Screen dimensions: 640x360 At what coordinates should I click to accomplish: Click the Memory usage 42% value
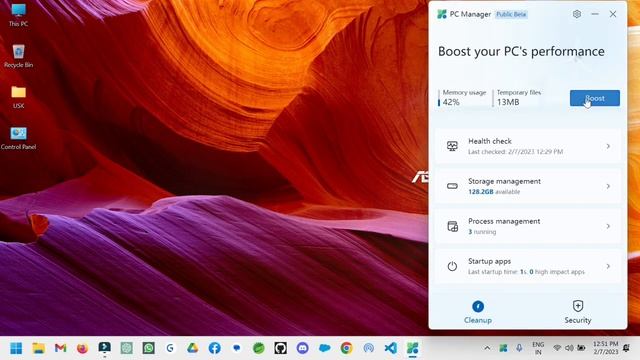coord(451,102)
